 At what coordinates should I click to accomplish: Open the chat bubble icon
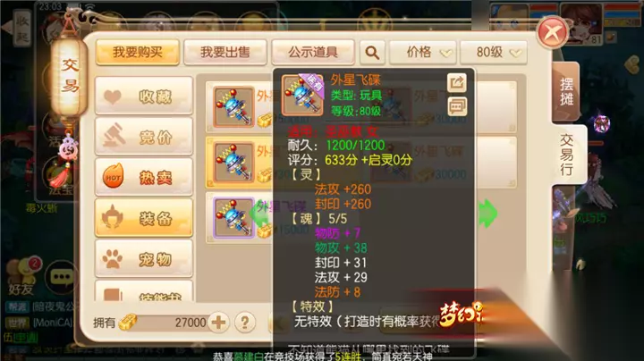61,277
